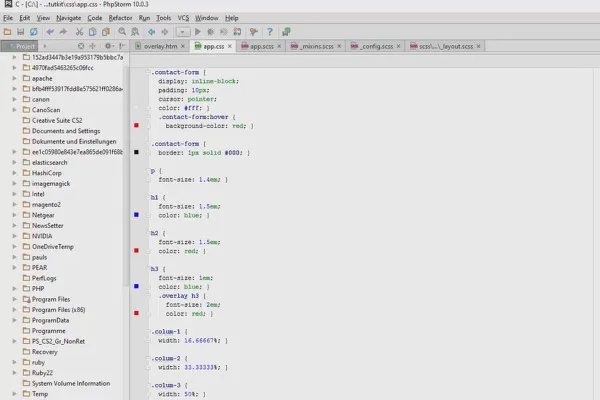Open the Refactor menu
600x400 pixels.
[x=120, y=18]
